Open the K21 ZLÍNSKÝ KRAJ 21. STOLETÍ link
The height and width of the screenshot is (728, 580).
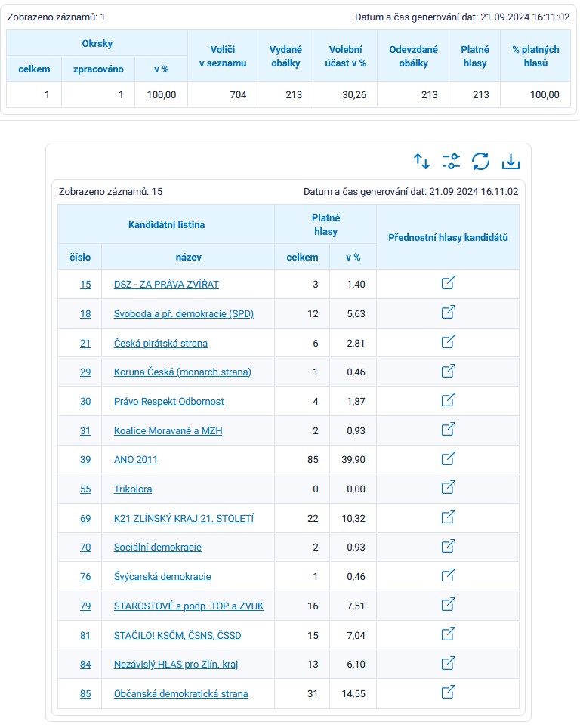[184, 518]
